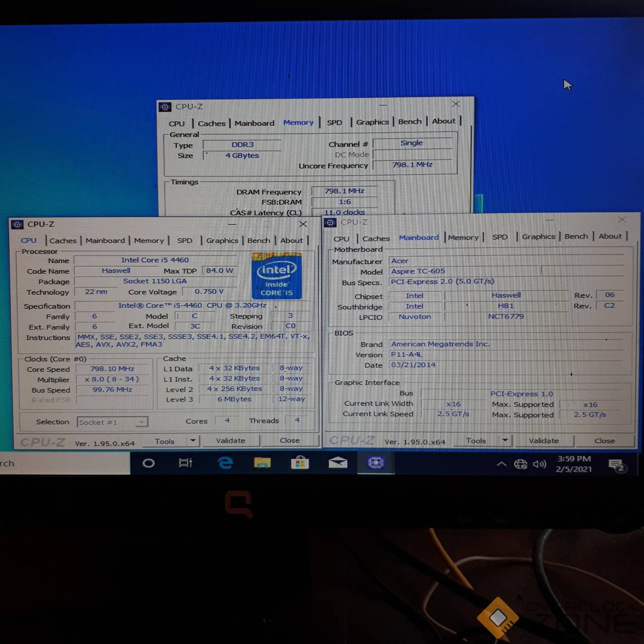Click the Level 3 cache value 6 MBytes
Screen dimensions: 644x644
pos(234,399)
